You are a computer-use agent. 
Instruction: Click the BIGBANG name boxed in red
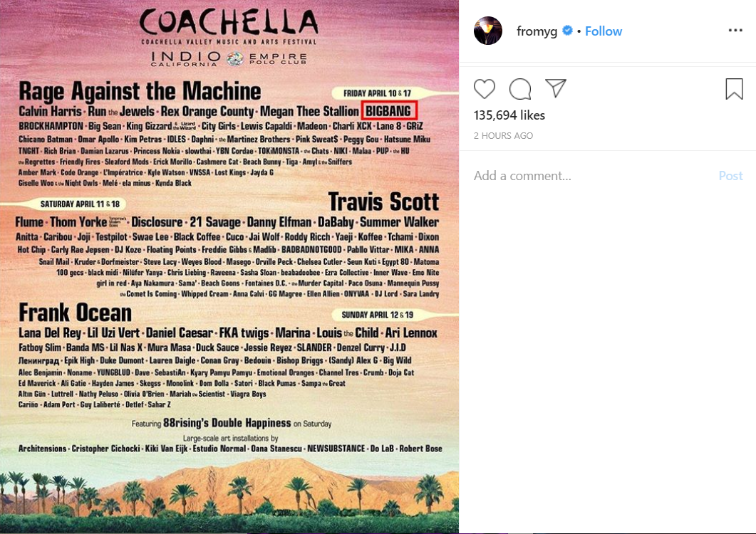[x=388, y=111]
